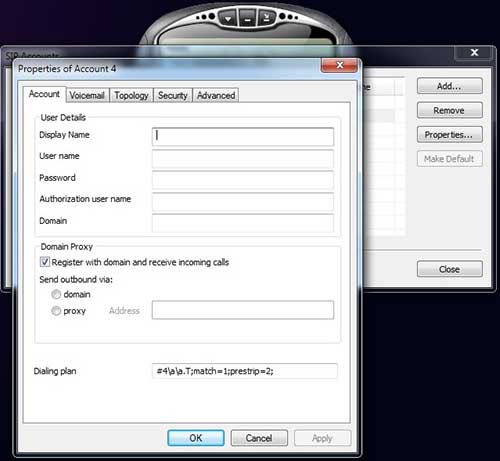Click Make Default in SIP Accounts window
The height and width of the screenshot is (461, 500).
(x=450, y=159)
